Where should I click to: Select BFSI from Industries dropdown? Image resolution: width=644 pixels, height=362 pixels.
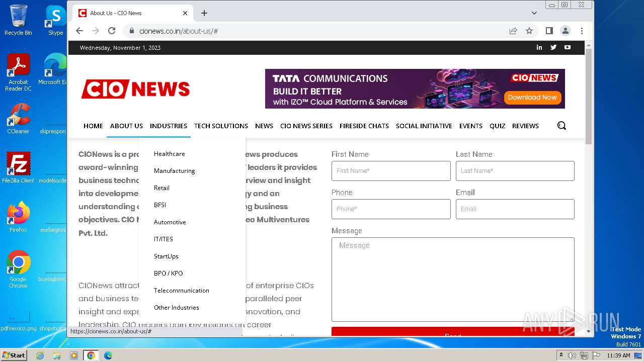point(160,205)
